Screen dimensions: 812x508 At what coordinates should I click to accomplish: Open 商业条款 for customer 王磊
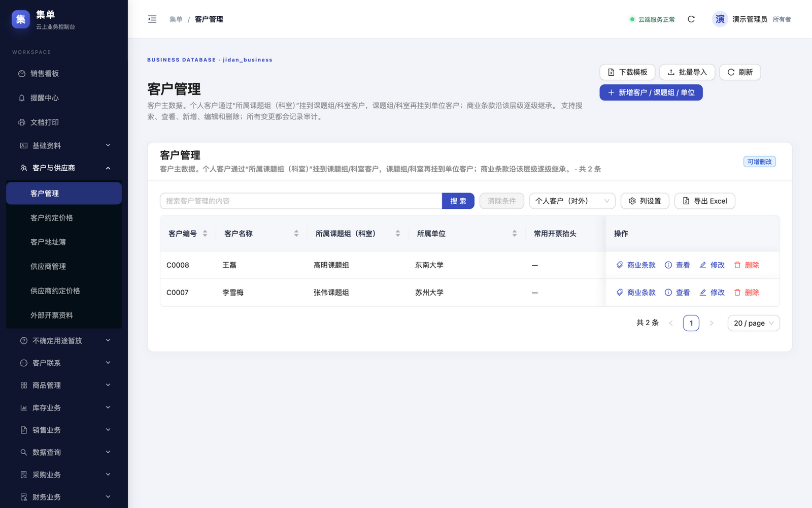pos(636,265)
